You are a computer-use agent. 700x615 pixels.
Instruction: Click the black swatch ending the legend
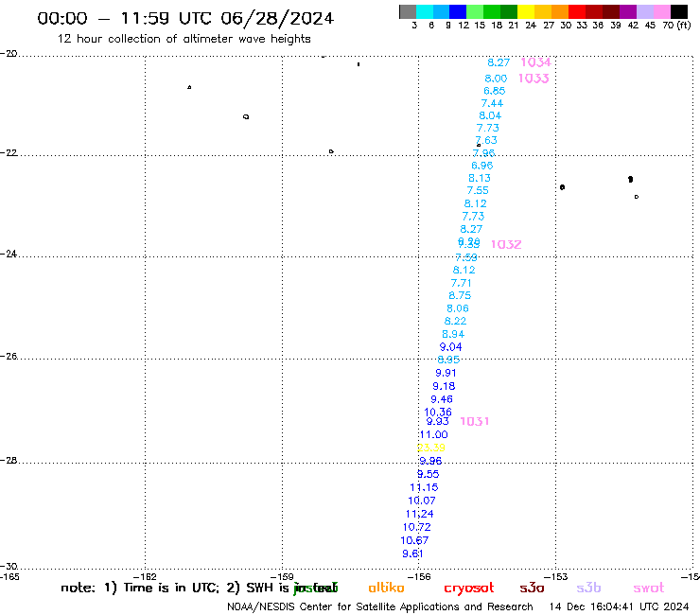tap(678, 11)
